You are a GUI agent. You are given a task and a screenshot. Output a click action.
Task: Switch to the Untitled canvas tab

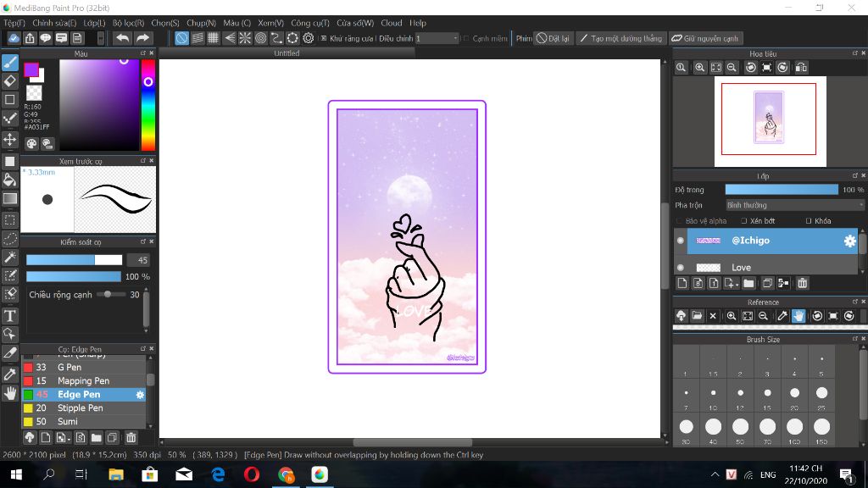coord(287,53)
